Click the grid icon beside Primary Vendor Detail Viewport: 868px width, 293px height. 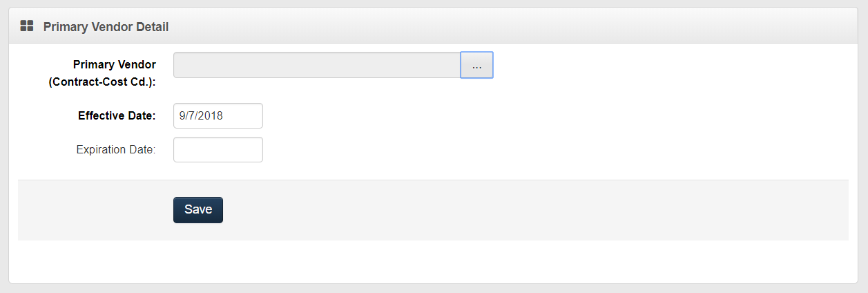(x=27, y=26)
